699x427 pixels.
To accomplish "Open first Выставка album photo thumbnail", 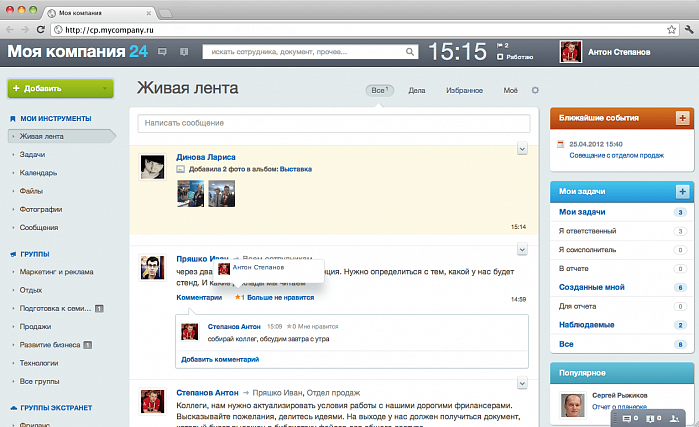I will [x=190, y=192].
